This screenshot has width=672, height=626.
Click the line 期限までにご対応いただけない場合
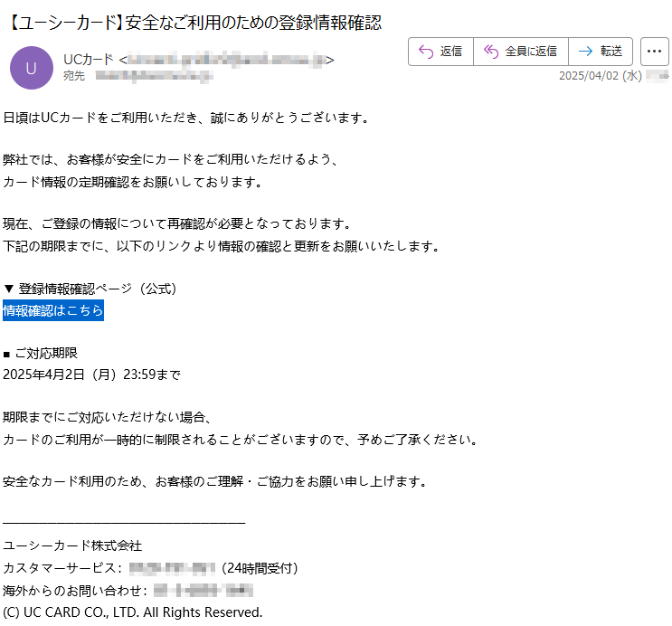[107, 417]
